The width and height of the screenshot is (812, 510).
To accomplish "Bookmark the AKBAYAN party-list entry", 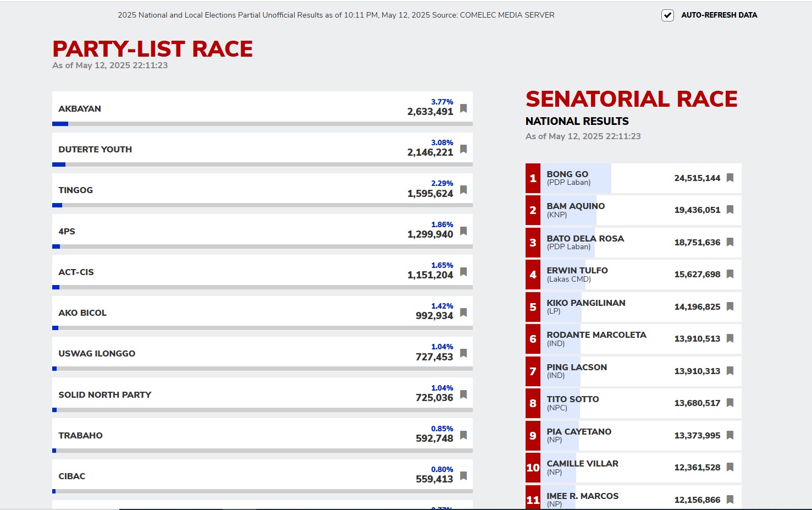I will [463, 108].
